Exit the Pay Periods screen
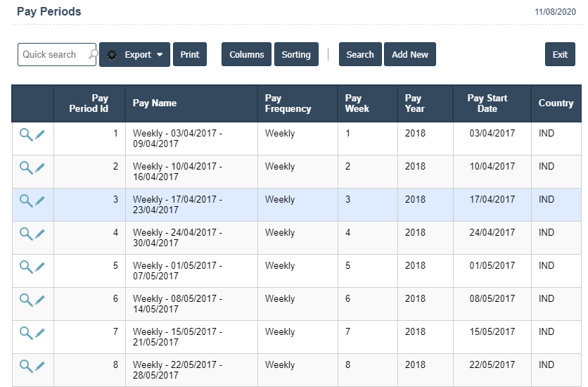Image resolution: width=588 pixels, height=387 pixels. 560,55
